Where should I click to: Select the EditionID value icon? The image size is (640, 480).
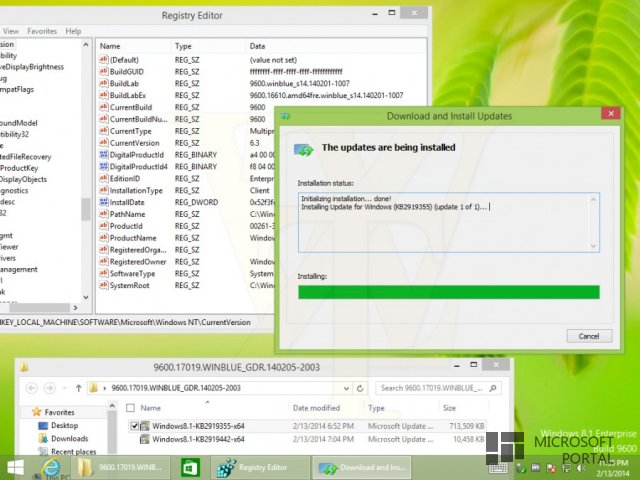click(x=104, y=178)
